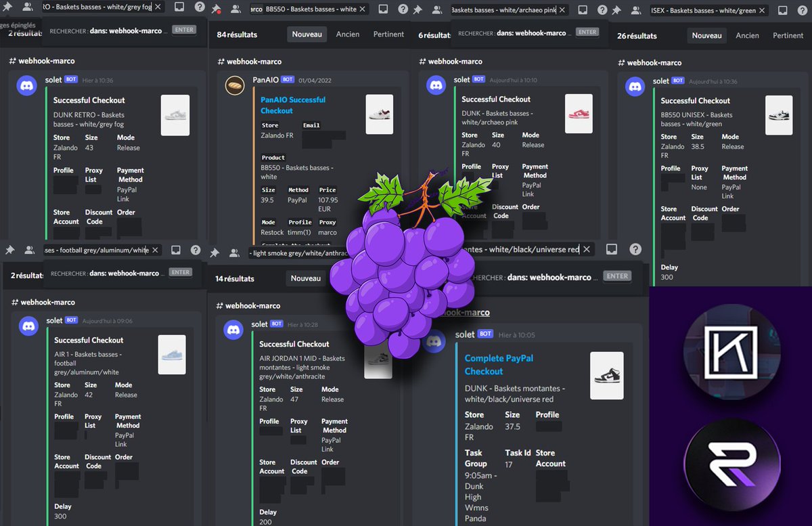Select Nouveau tab in 14 résultats panel

306,278
